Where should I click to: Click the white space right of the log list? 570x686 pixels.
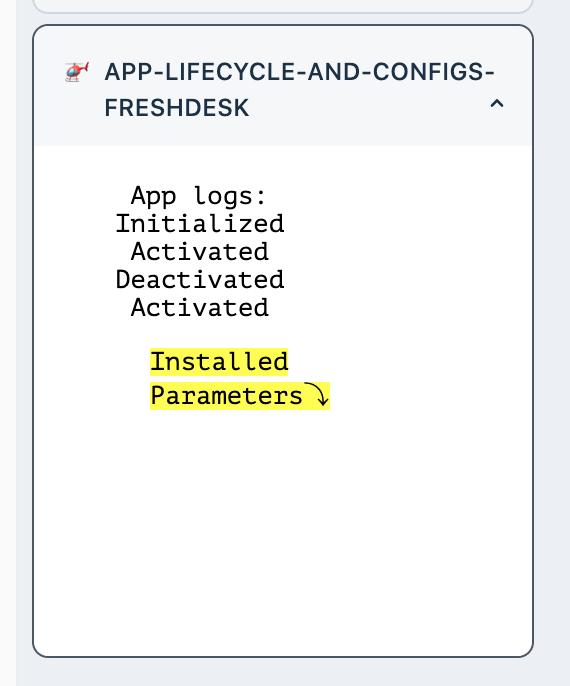coord(407,252)
